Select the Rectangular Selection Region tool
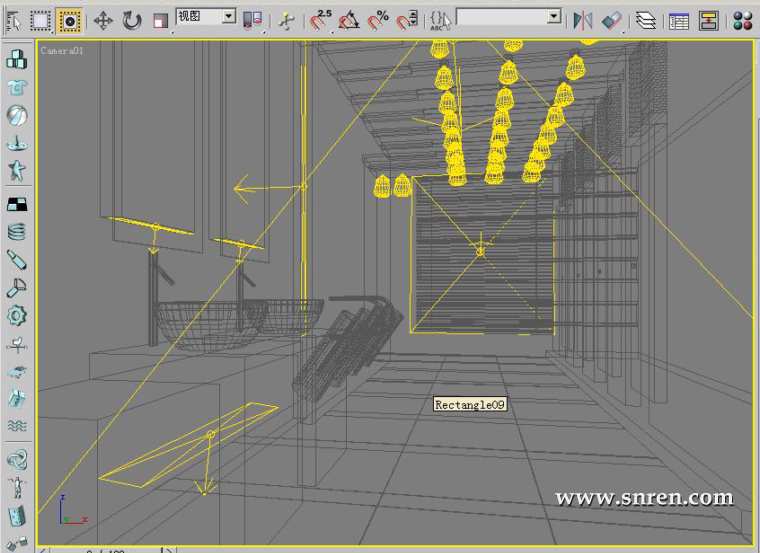Viewport: 760px width, 553px height. point(41,21)
